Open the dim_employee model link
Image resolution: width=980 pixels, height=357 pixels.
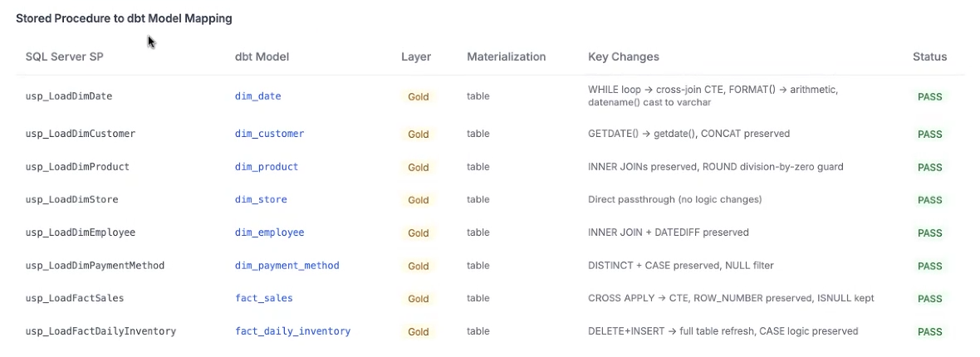(269, 232)
